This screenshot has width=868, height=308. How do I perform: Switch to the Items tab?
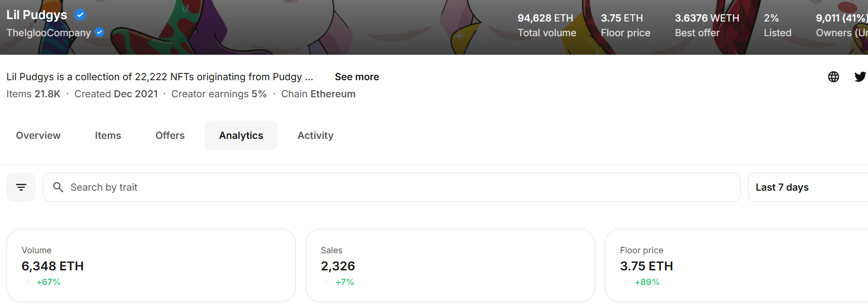tap(108, 135)
